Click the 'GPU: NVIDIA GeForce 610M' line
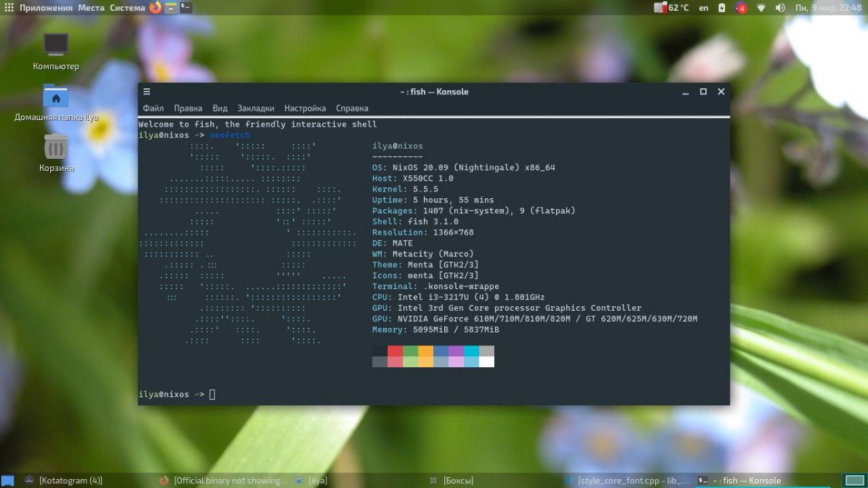Viewport: 868px width, 488px height. tap(535, 319)
